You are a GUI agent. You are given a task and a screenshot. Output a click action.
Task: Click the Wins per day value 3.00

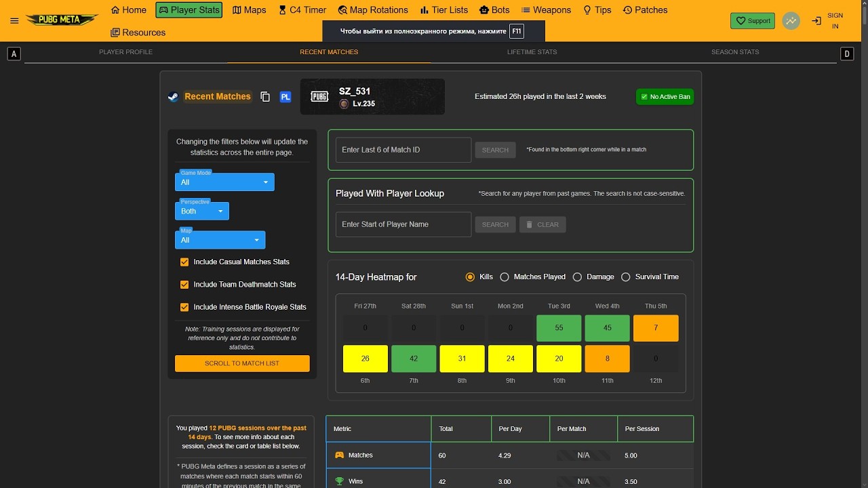(505, 482)
